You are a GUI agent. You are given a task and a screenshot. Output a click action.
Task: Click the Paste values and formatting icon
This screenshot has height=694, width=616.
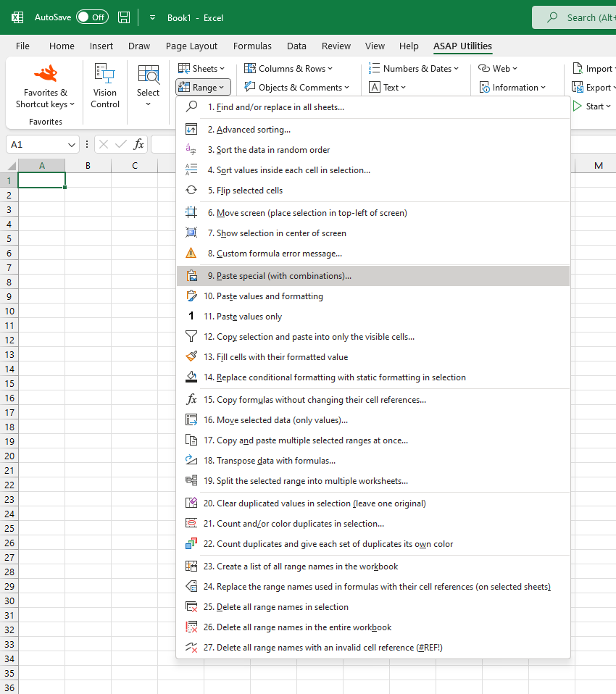191,296
